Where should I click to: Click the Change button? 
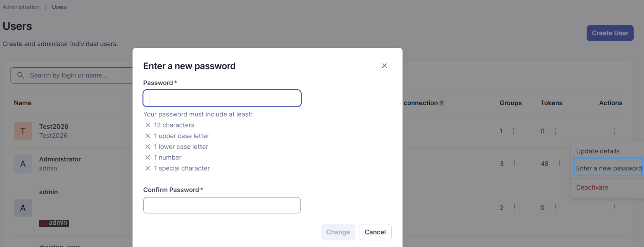(x=338, y=232)
